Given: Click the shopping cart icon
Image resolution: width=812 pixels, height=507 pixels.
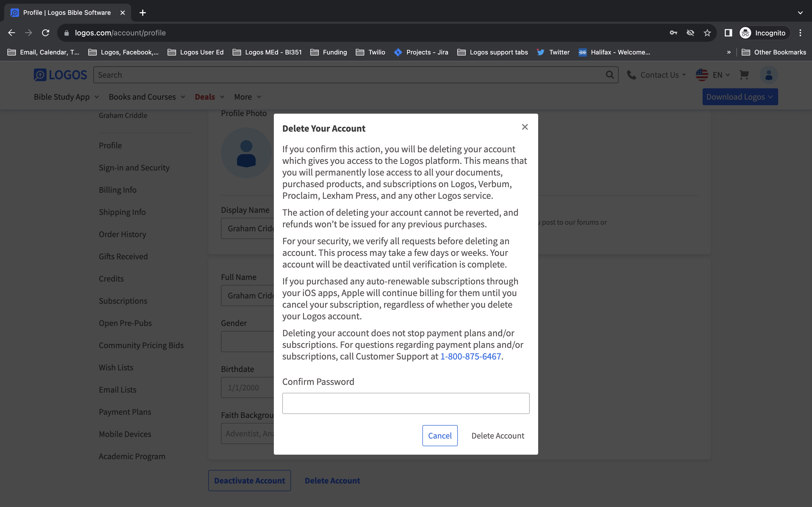Looking at the screenshot, I should pyautogui.click(x=744, y=75).
